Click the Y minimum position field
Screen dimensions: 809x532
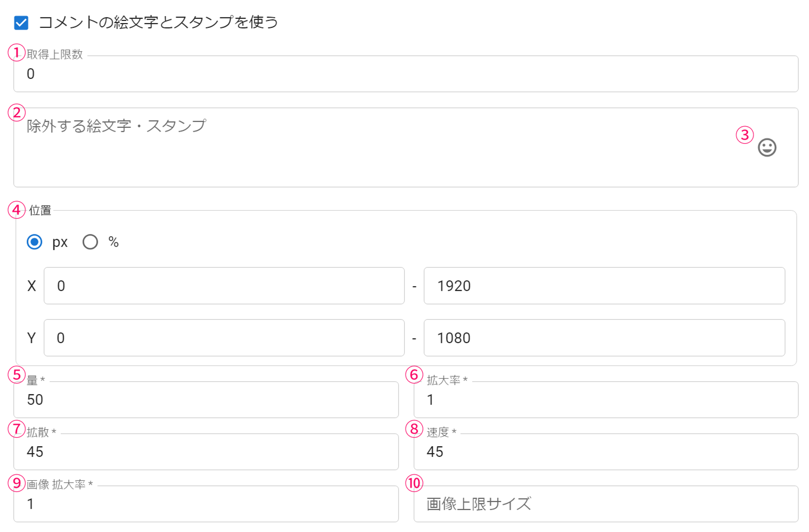(224, 338)
